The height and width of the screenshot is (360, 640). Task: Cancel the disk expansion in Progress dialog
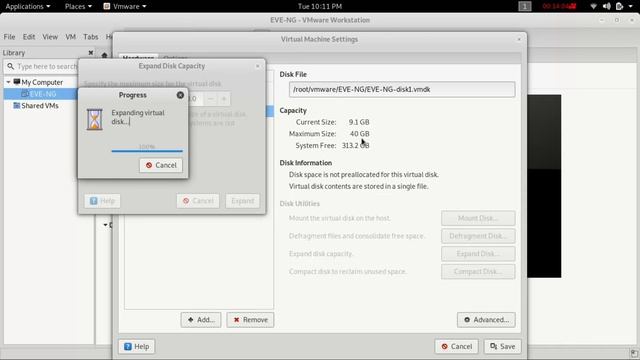point(161,165)
